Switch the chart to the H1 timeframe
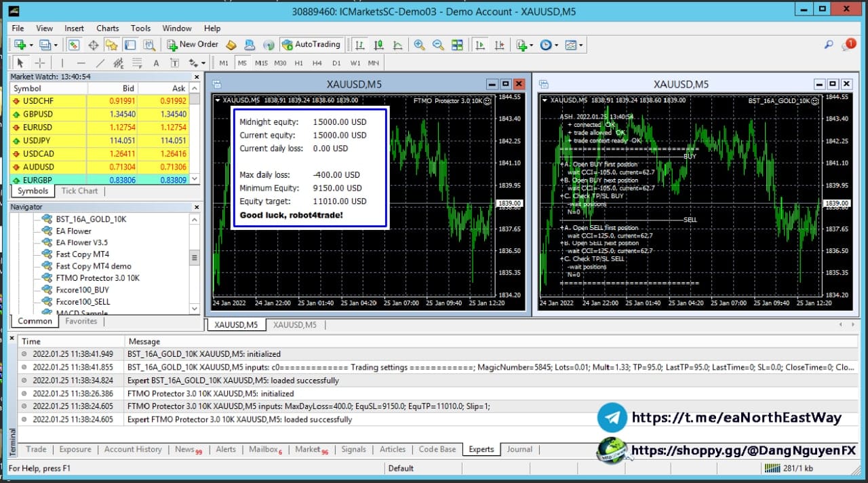This screenshot has height=483, width=868. 299,63
